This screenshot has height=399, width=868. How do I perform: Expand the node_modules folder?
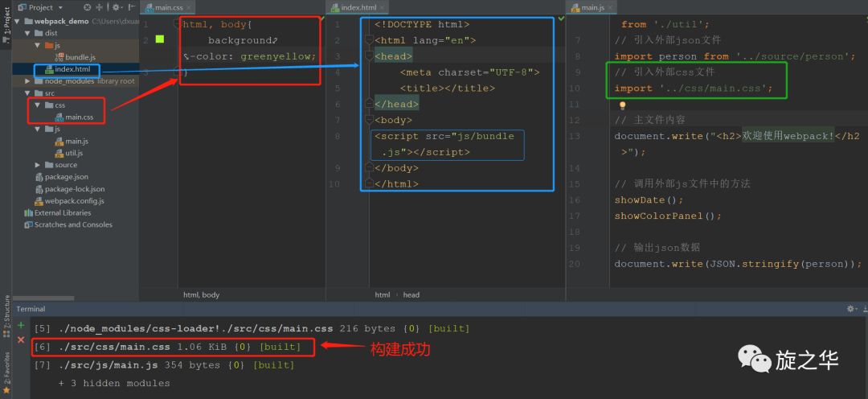tap(27, 81)
